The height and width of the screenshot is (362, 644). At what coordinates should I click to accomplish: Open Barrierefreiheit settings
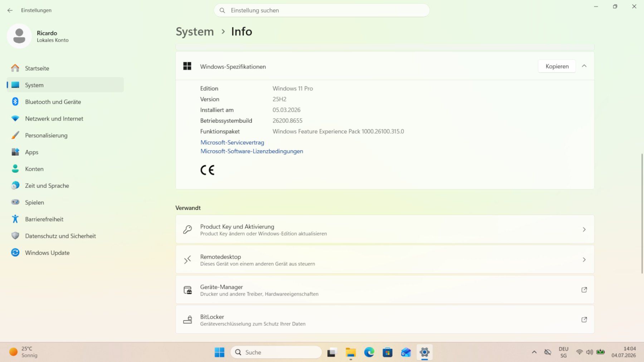65,219
